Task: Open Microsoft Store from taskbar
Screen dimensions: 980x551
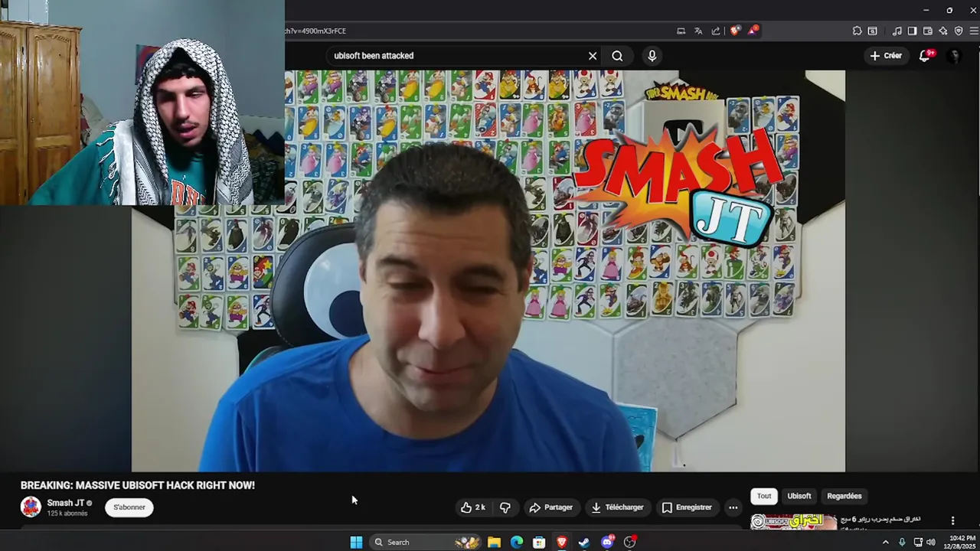Action: (539, 542)
